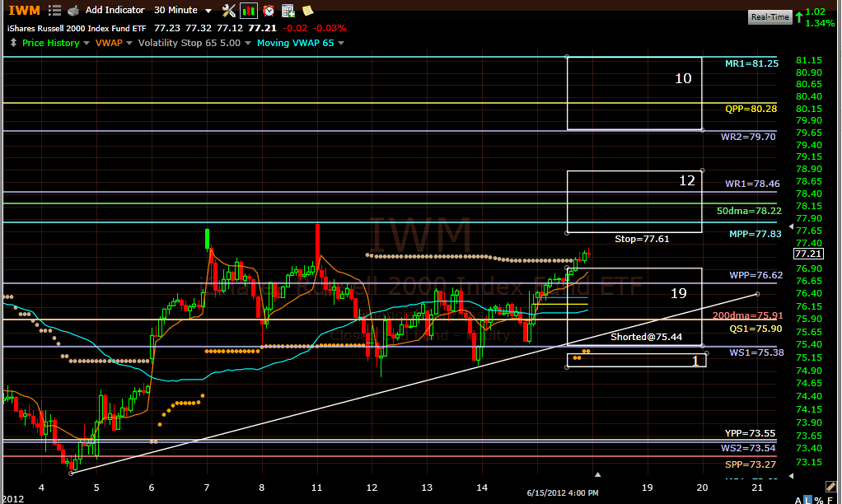Screen dimensions: 842x504
Task: Click the add data table icon
Action: 288,10
